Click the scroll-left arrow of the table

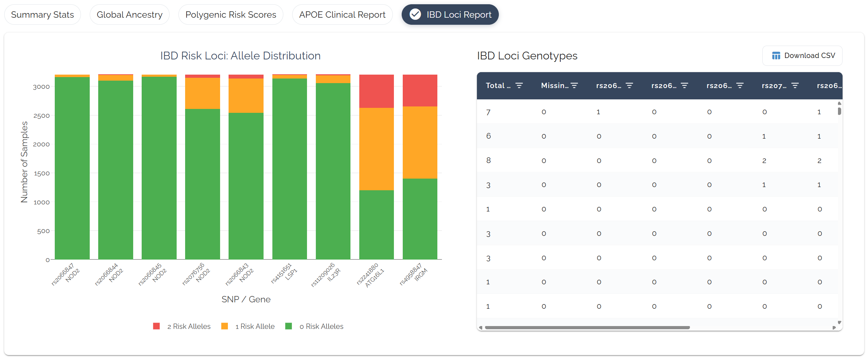point(480,327)
